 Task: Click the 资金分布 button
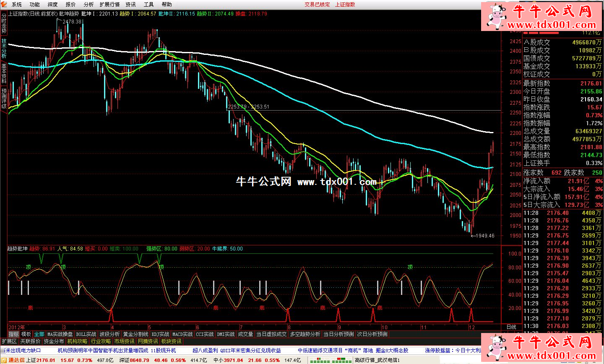pyautogui.click(x=54, y=341)
